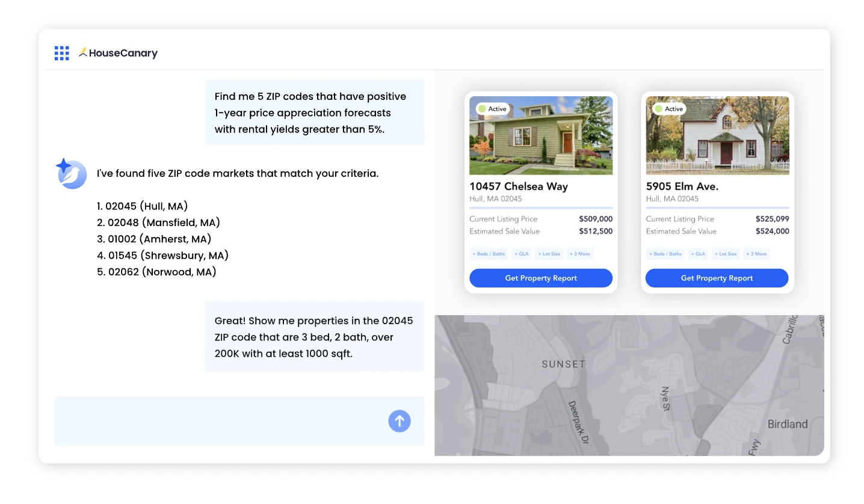864x504 pixels.
Task: Click the Sunset area on the map
Action: 563,364
